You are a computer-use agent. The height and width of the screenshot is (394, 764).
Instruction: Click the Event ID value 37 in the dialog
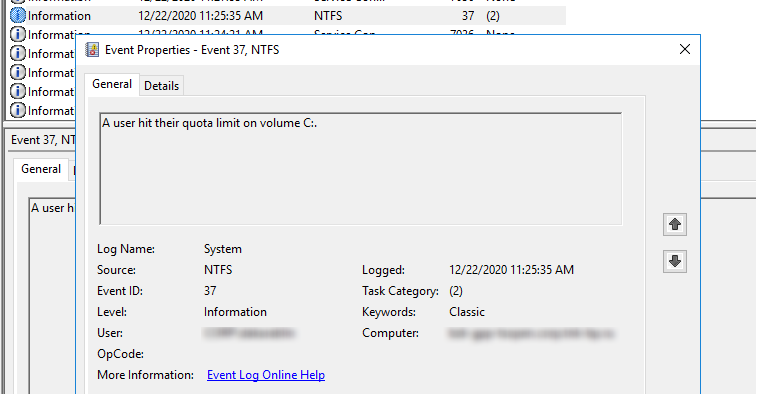click(210, 291)
